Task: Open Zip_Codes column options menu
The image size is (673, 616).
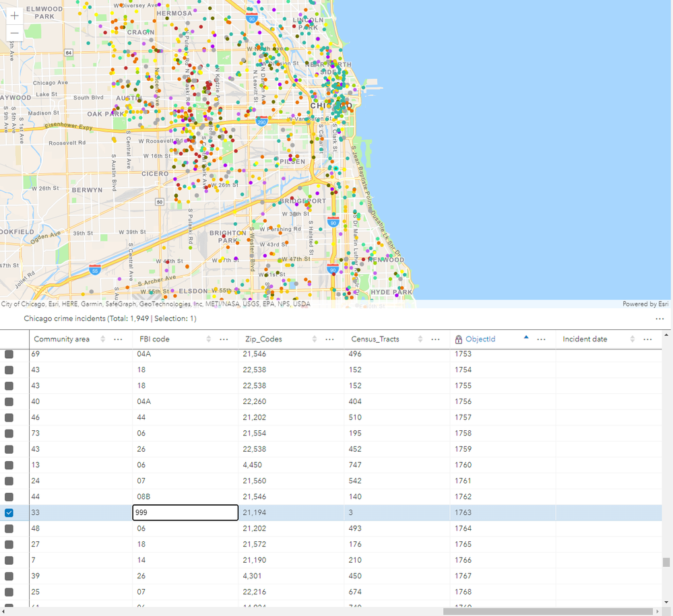Action: pos(330,339)
